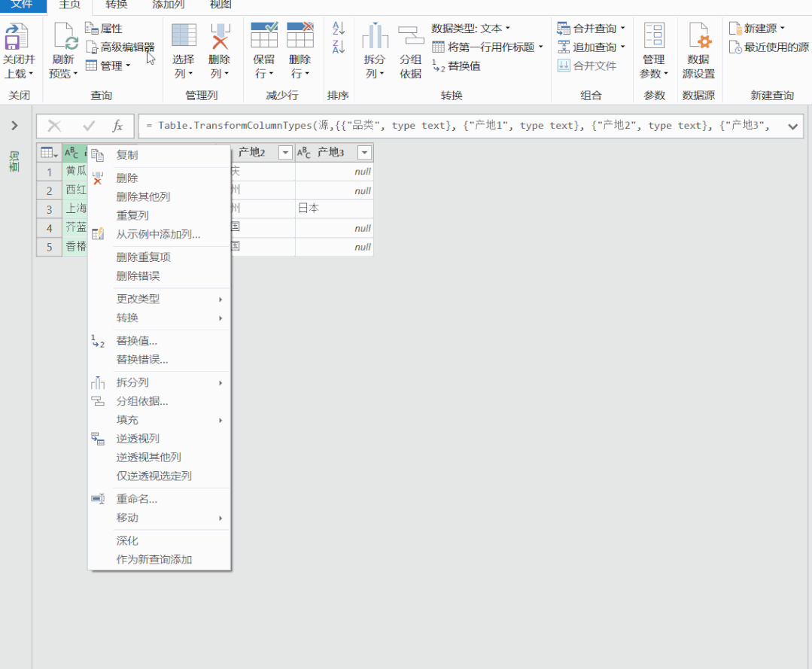Viewport: 812px width, 669px height.
Task: Click inside the formula bar text
Action: point(461,126)
